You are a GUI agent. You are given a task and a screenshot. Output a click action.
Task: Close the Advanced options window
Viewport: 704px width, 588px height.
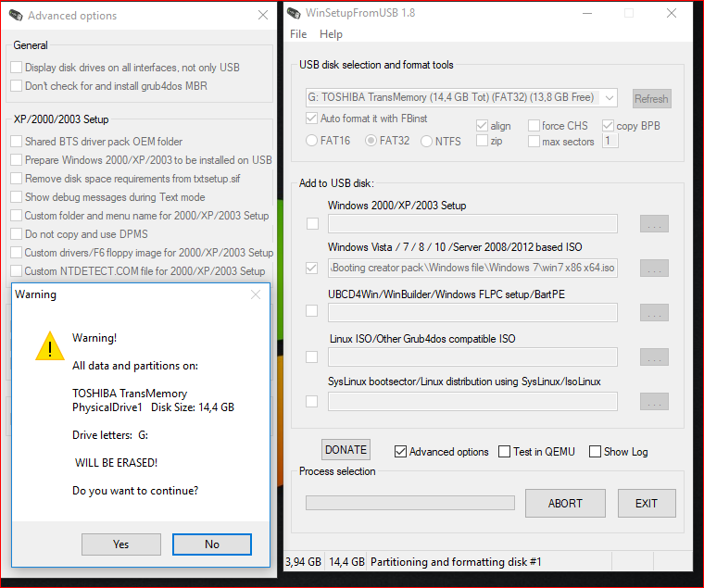click(x=263, y=15)
